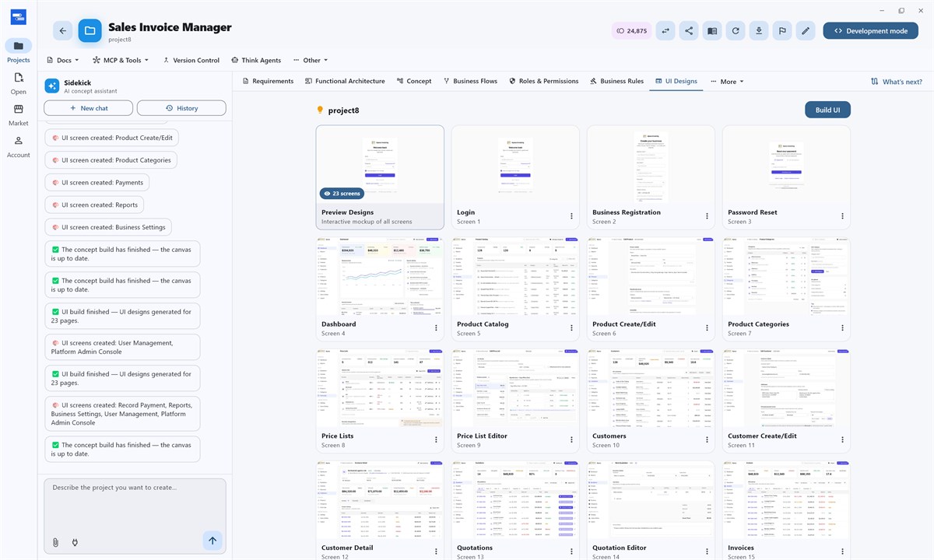Click the back arrow button
The height and width of the screenshot is (560, 934).
(63, 31)
